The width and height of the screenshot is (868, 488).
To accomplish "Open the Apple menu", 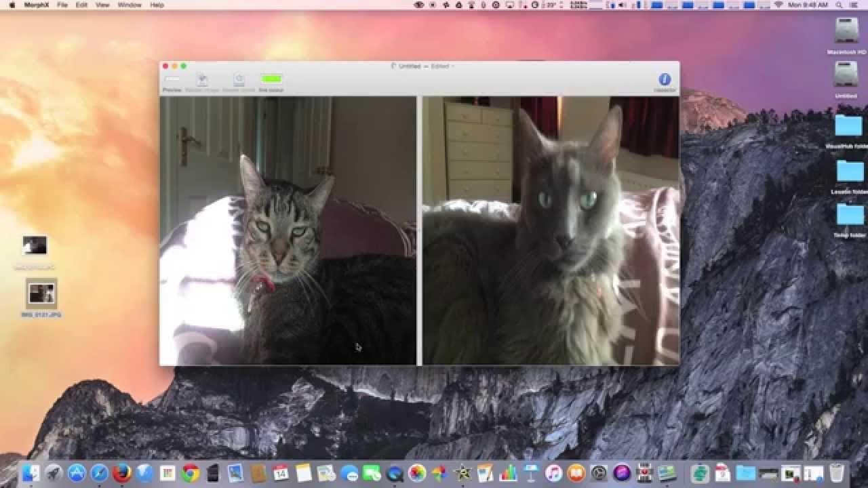I will click(12, 5).
